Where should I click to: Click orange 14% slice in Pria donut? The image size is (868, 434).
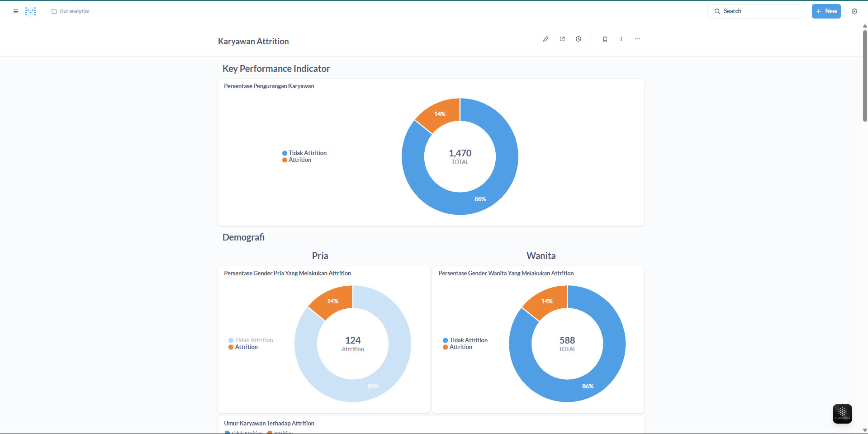click(x=333, y=300)
